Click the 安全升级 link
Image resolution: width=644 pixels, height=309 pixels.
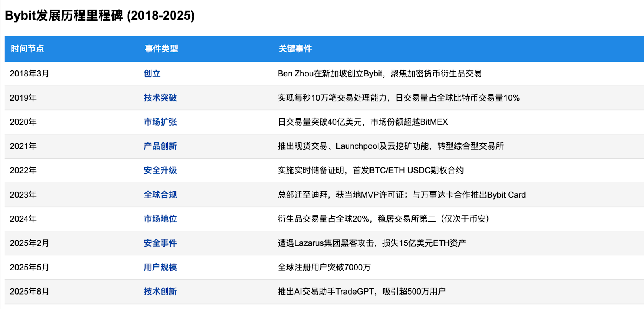pyautogui.click(x=160, y=170)
